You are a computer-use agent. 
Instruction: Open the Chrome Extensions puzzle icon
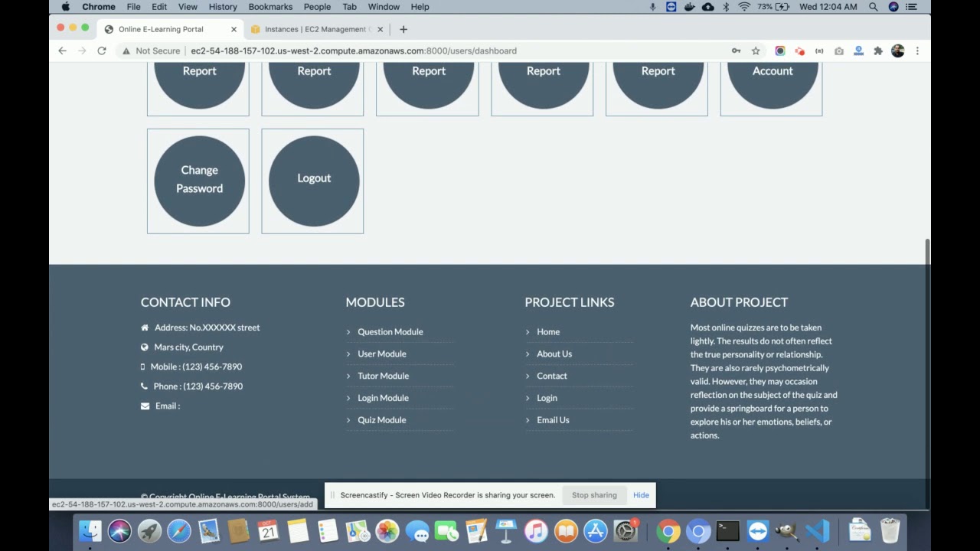point(878,51)
